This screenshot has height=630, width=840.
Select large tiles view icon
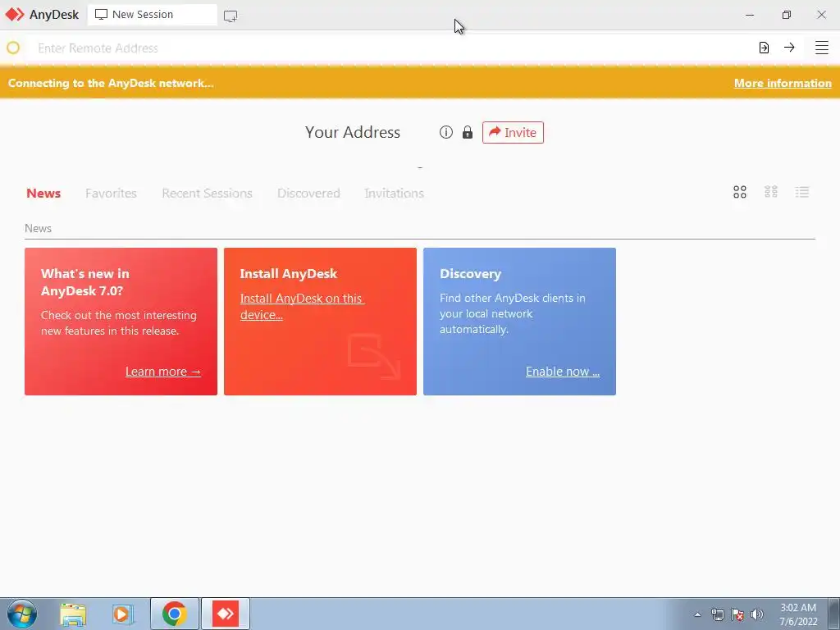tap(740, 192)
